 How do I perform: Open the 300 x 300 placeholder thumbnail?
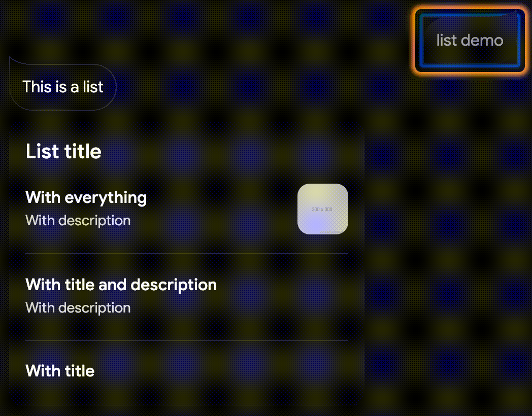[323, 209]
